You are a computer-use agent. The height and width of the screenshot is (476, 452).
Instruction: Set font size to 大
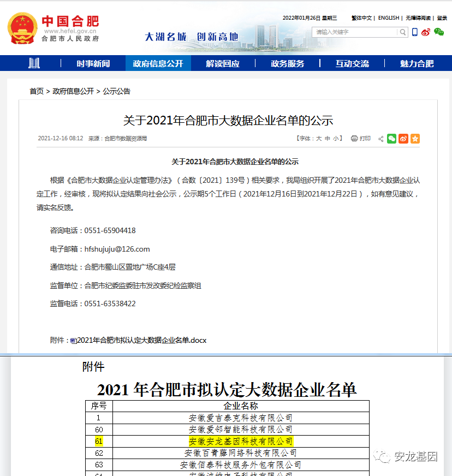319,139
